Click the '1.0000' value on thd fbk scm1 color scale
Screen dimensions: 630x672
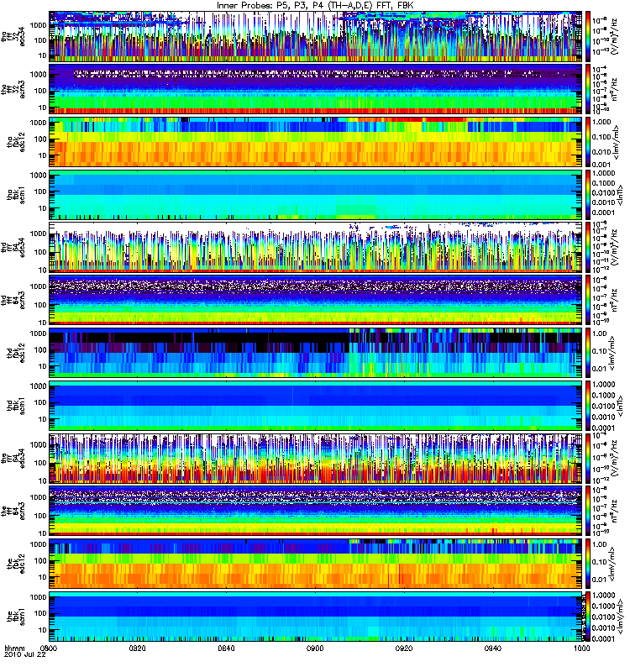point(603,385)
